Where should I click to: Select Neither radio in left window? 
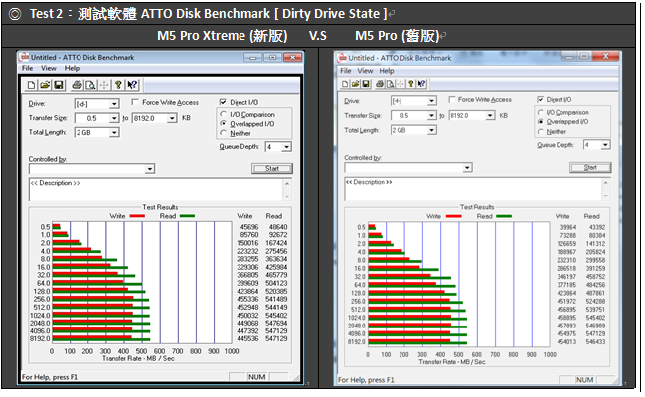pyautogui.click(x=224, y=133)
